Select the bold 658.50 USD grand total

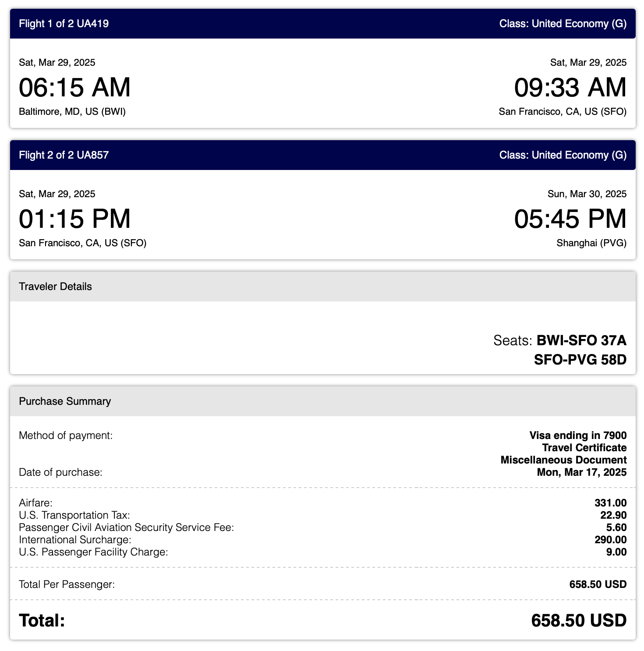point(579,620)
